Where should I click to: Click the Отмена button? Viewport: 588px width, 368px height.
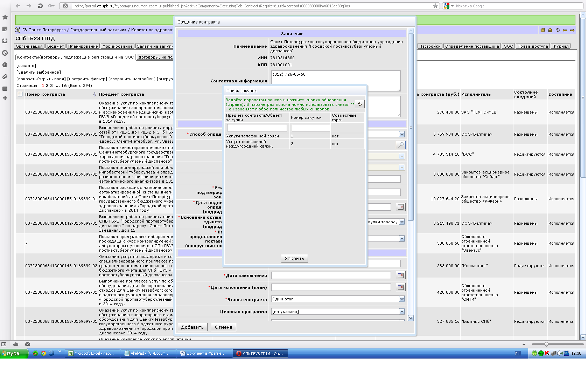[224, 327]
